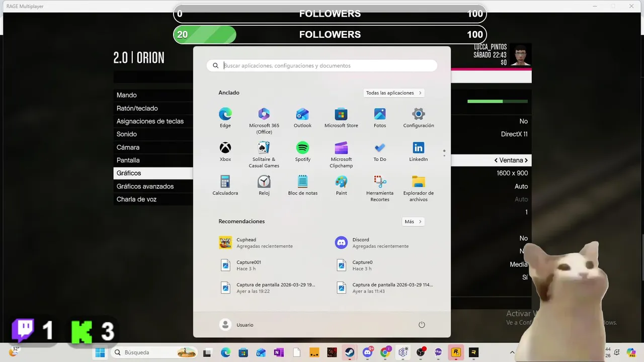The image size is (644, 362).
Task: Open the Reloj app
Action: coord(264,186)
